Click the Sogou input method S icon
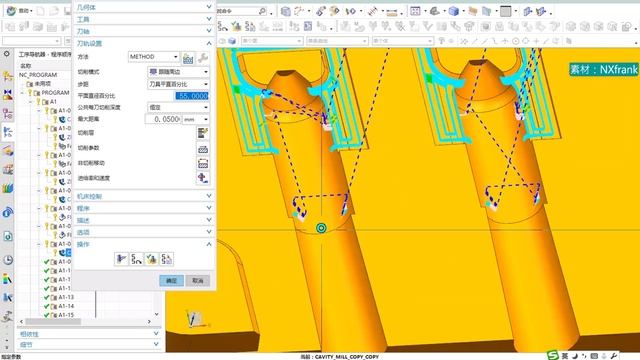 pyautogui.click(x=553, y=355)
